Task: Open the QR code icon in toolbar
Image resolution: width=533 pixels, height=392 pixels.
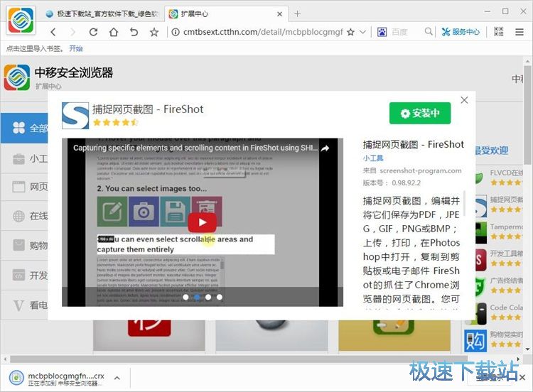Action: point(499,32)
